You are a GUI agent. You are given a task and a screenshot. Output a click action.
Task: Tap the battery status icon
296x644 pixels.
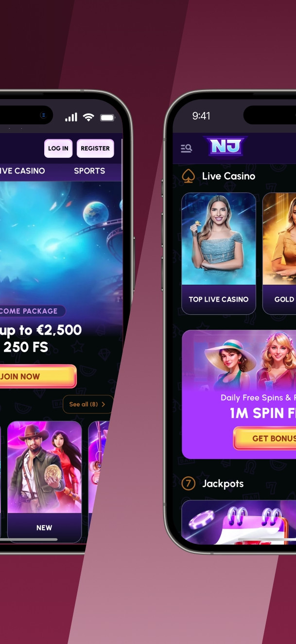(107, 118)
